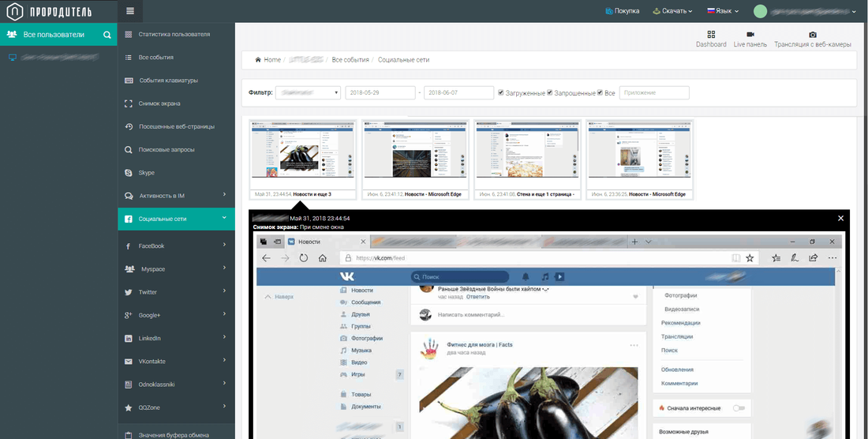868x439 pixels.
Task: Click the Фитнес для мозга | Facts link
Action: point(480,344)
